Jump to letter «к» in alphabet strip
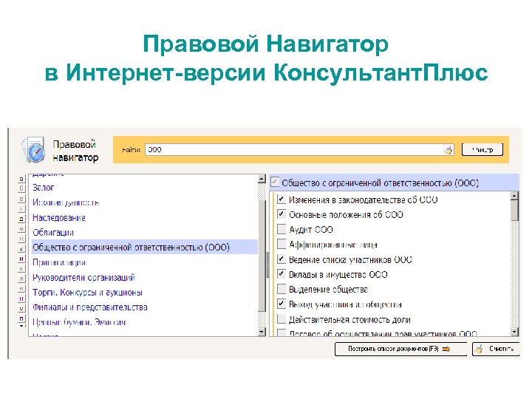Screen dimensions: 532x399 tap(21, 269)
